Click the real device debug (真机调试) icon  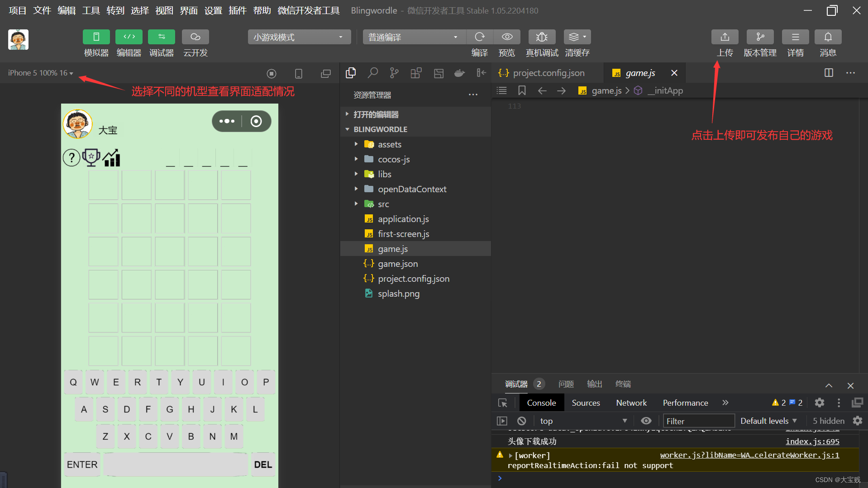tap(542, 37)
